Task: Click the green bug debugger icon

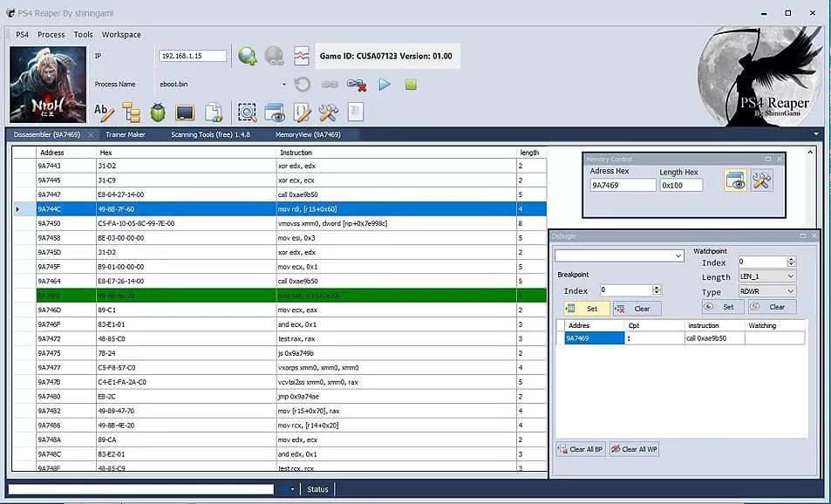Action: [158, 112]
